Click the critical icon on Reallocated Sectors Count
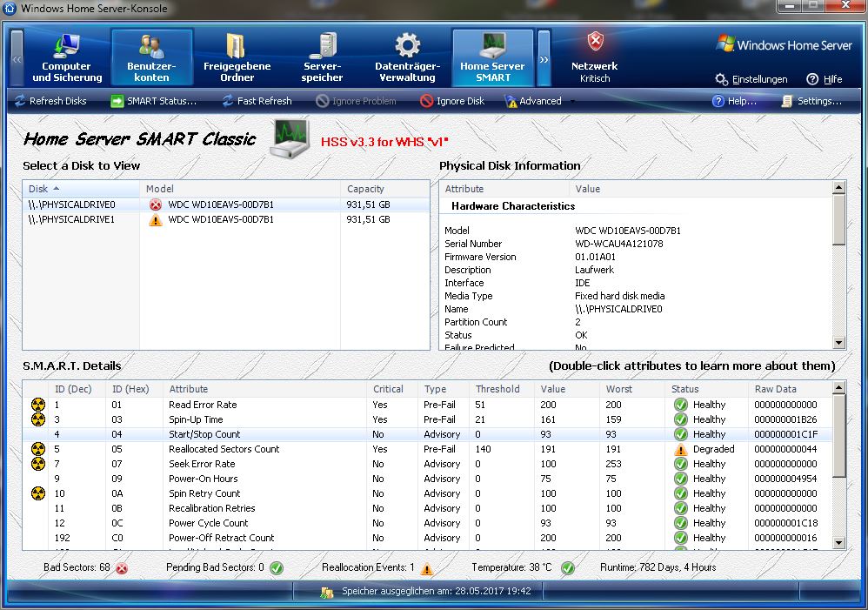The width and height of the screenshot is (868, 610). (38, 449)
